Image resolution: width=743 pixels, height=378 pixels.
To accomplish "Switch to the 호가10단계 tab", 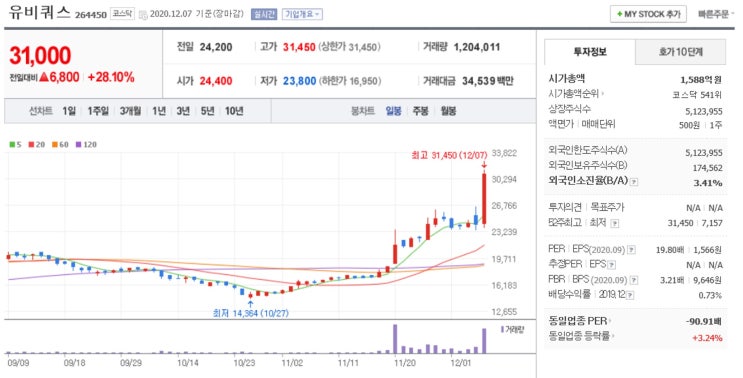I will [x=680, y=52].
